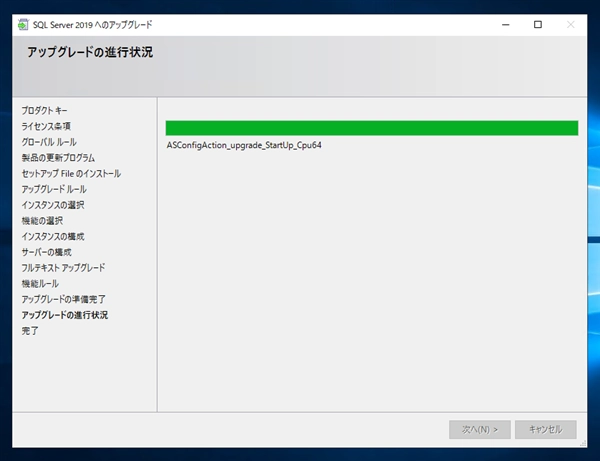600x461 pixels.
Task: Click the SQL Server setup title bar icon
Action: click(23, 25)
